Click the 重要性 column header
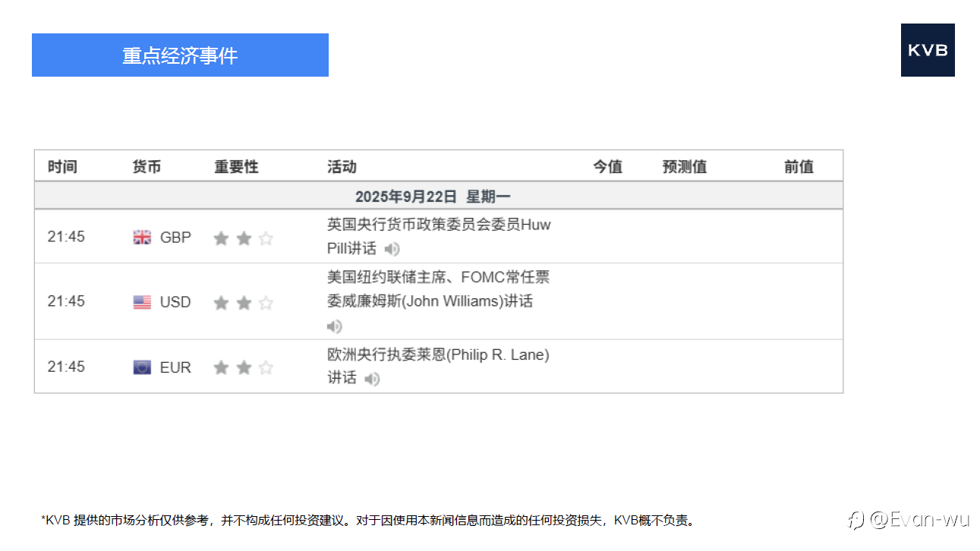980x551 pixels. (x=237, y=167)
